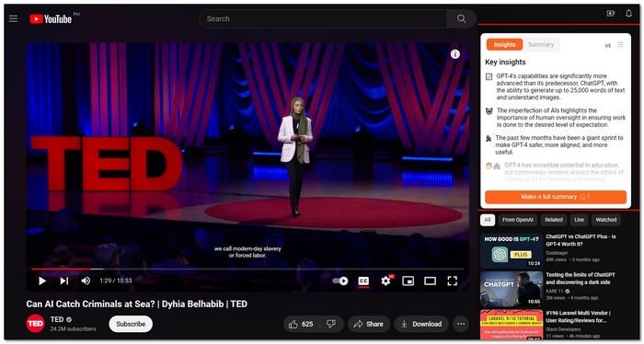
Task: Open the notifications bell
Action: (x=628, y=14)
